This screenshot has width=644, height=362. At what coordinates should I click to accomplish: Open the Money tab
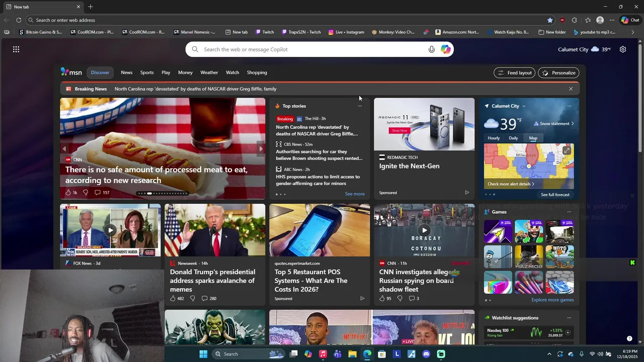[185, 72]
